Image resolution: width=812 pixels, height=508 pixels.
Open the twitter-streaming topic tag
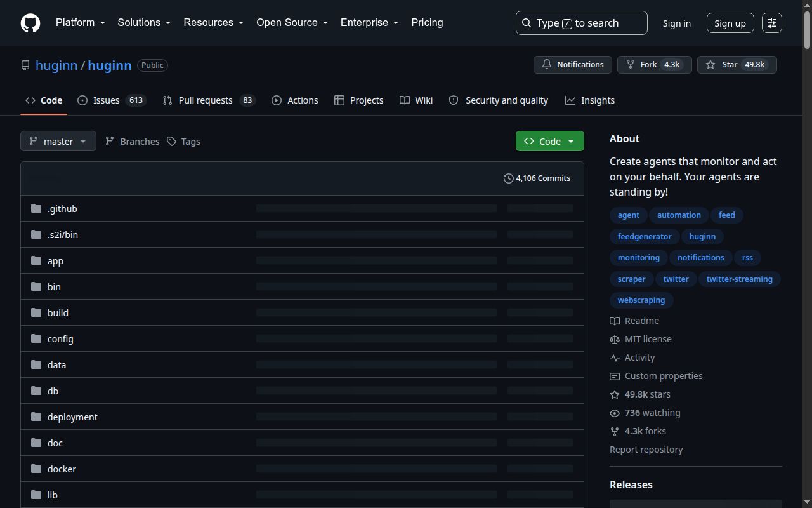point(740,279)
